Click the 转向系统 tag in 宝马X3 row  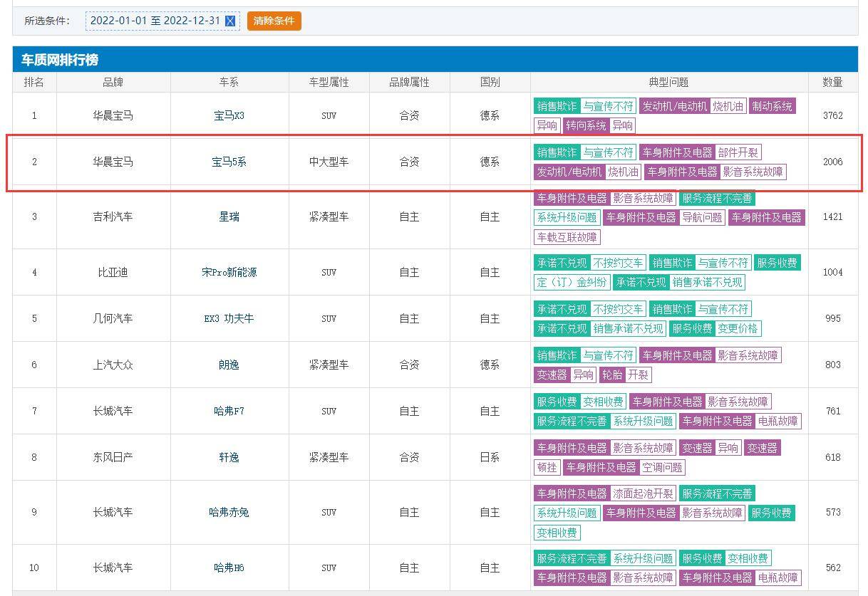(586, 125)
